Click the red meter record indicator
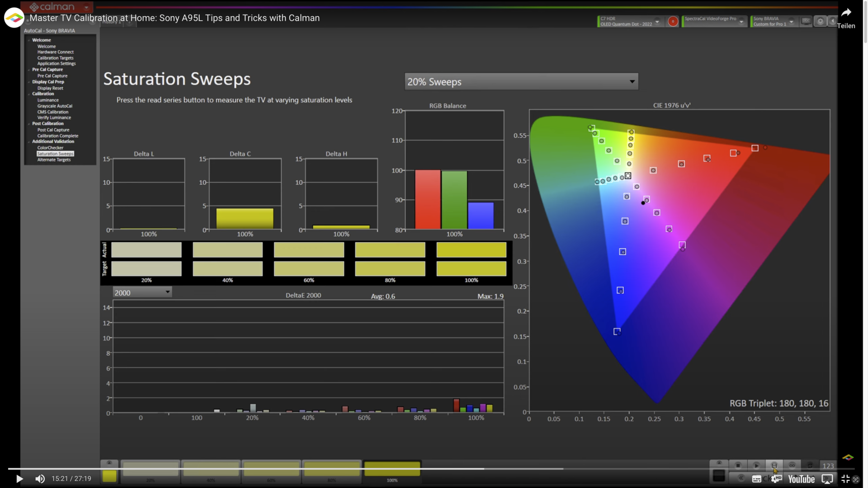This screenshot has height=488, width=868. click(x=673, y=21)
